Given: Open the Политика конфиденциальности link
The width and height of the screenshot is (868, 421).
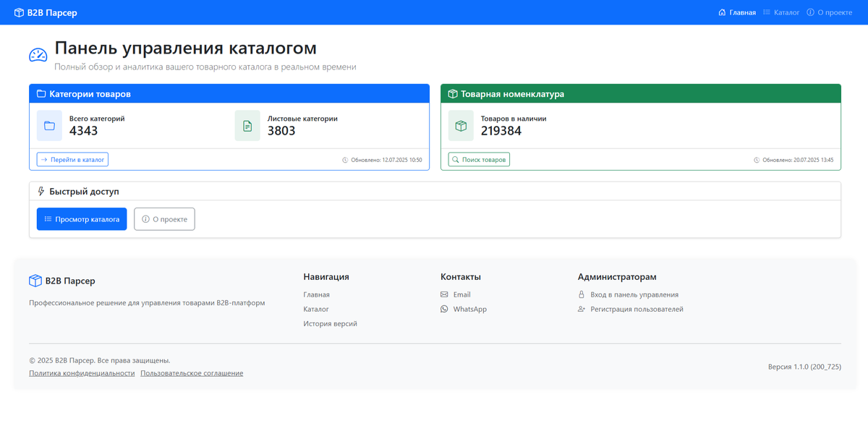Looking at the screenshot, I should pos(81,373).
